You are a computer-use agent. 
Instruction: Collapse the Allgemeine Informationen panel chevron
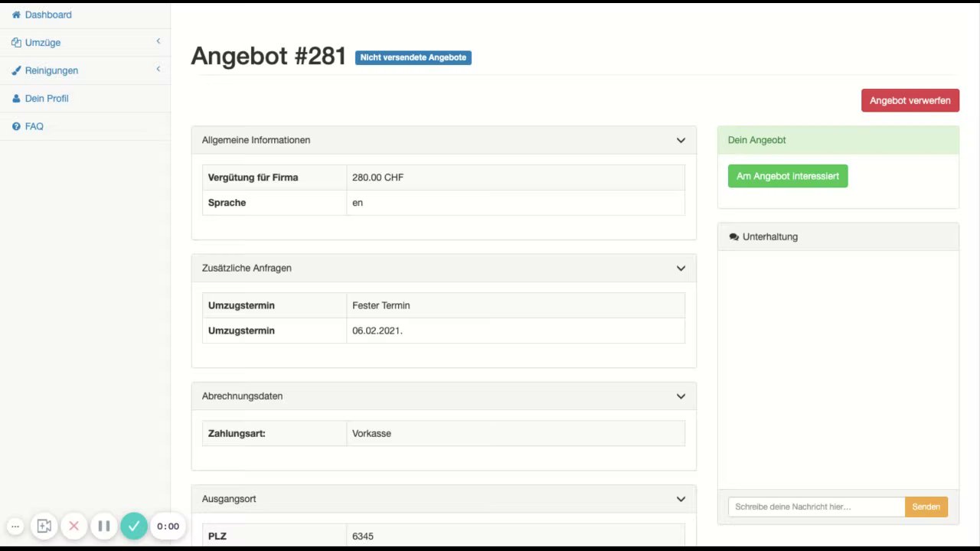pyautogui.click(x=681, y=140)
